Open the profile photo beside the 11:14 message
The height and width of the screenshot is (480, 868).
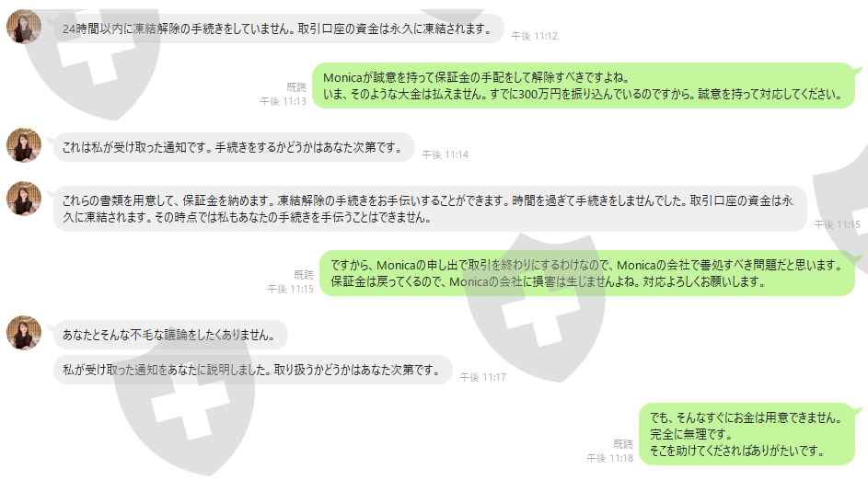(24, 145)
